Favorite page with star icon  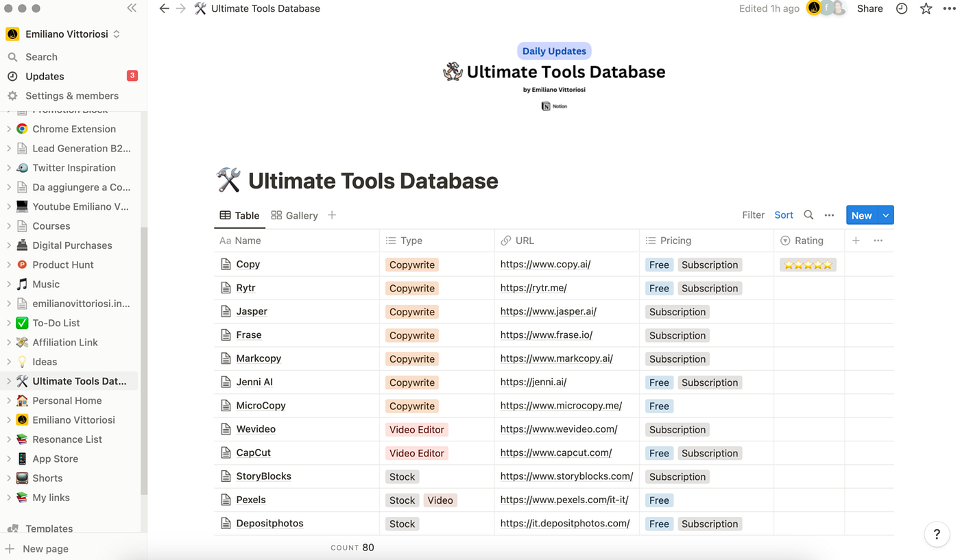pyautogui.click(x=926, y=8)
